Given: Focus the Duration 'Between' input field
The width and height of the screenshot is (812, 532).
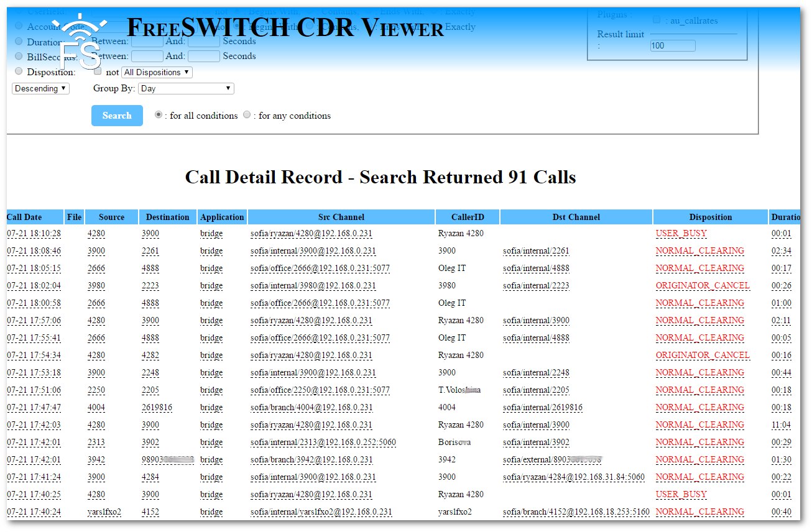Looking at the screenshot, I should coord(147,41).
